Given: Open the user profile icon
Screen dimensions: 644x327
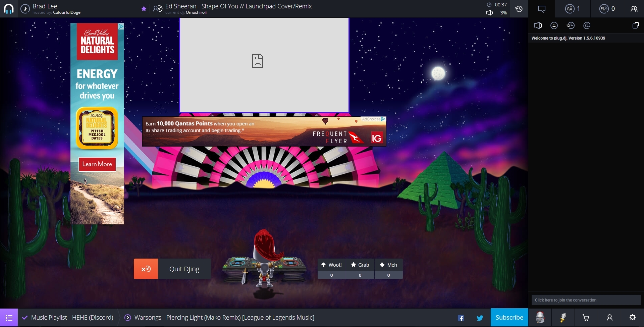Looking at the screenshot, I should tap(609, 318).
